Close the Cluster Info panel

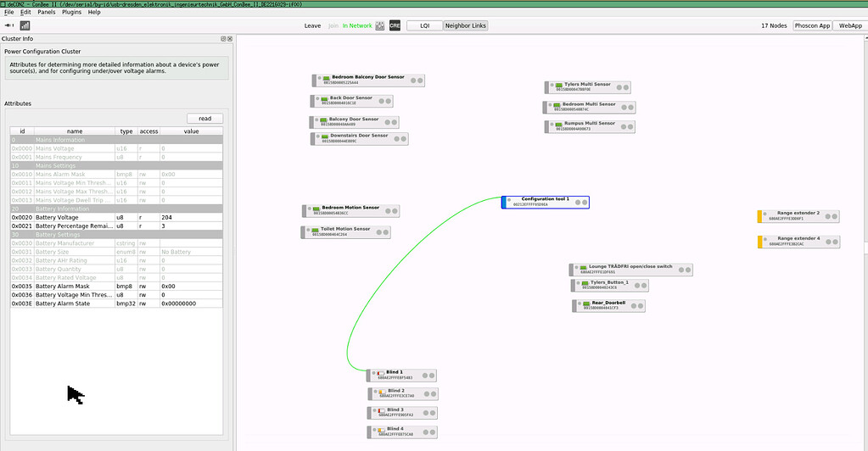230,39
